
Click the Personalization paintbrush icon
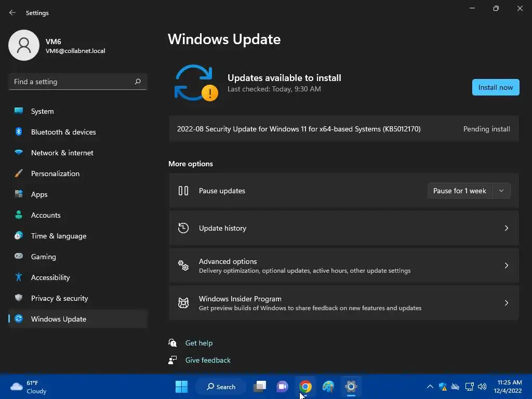pyautogui.click(x=19, y=173)
